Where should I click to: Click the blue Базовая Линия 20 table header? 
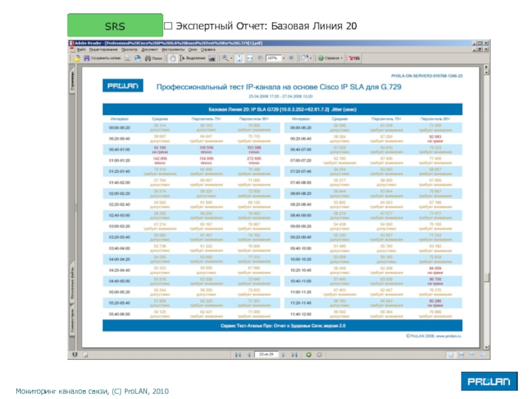point(282,110)
